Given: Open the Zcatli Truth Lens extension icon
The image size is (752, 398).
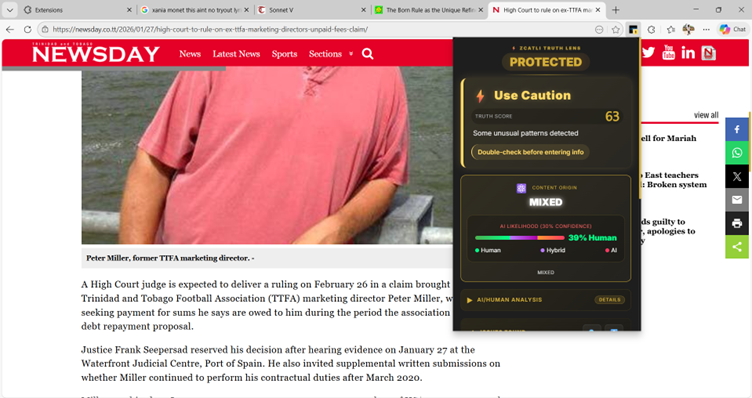Looking at the screenshot, I should (x=633, y=29).
